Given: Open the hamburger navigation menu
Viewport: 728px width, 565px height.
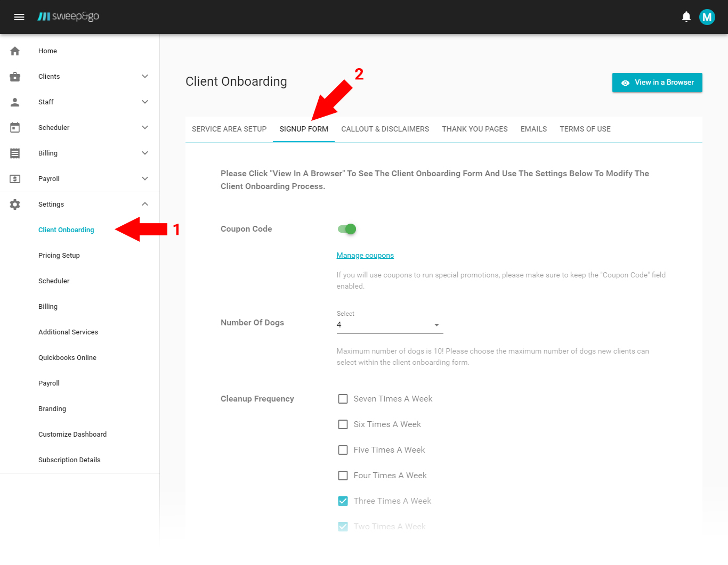Looking at the screenshot, I should tap(19, 17).
